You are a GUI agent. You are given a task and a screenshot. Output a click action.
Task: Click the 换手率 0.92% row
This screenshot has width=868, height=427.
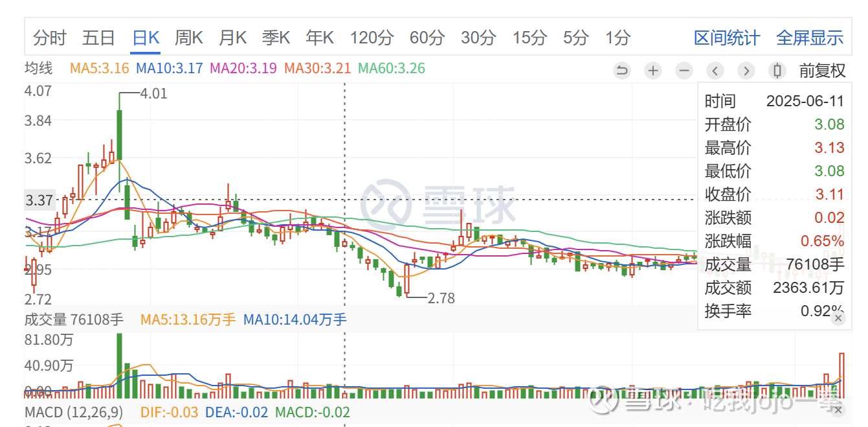[774, 311]
